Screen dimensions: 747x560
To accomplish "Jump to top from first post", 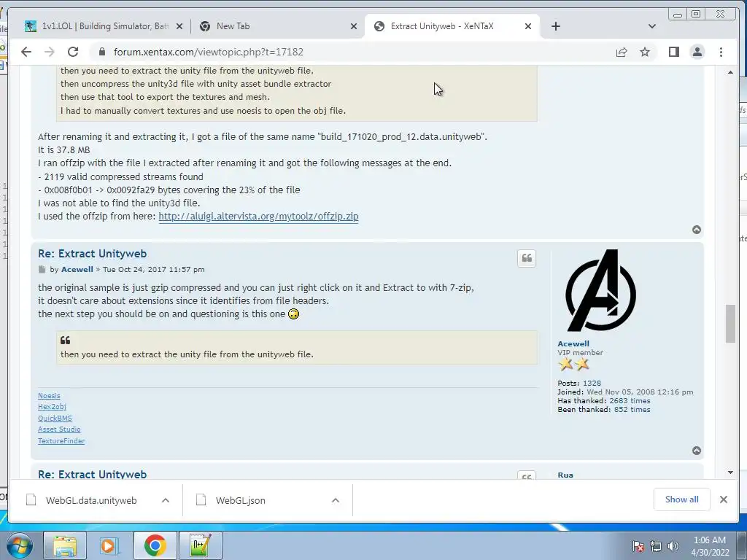I will 697,230.
